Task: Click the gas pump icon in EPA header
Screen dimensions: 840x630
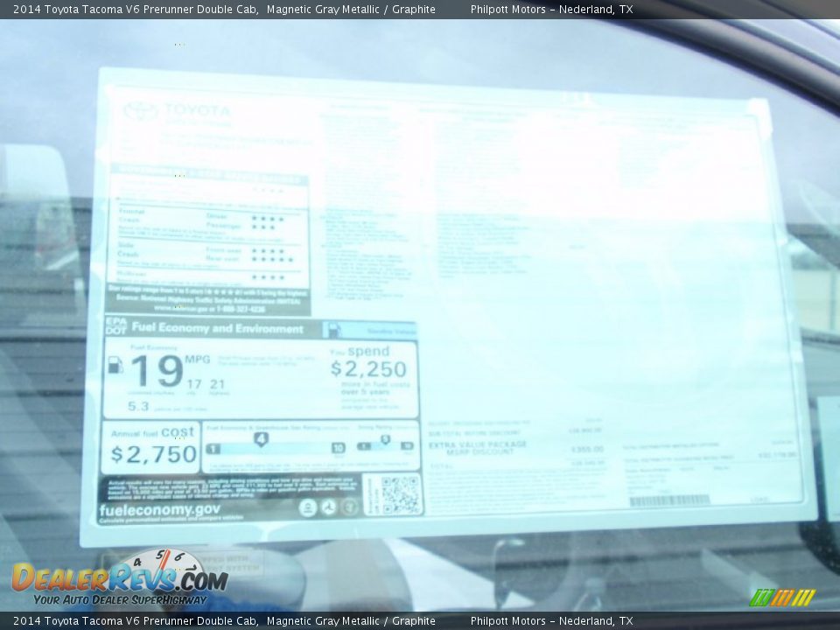Action: pyautogui.click(x=332, y=330)
